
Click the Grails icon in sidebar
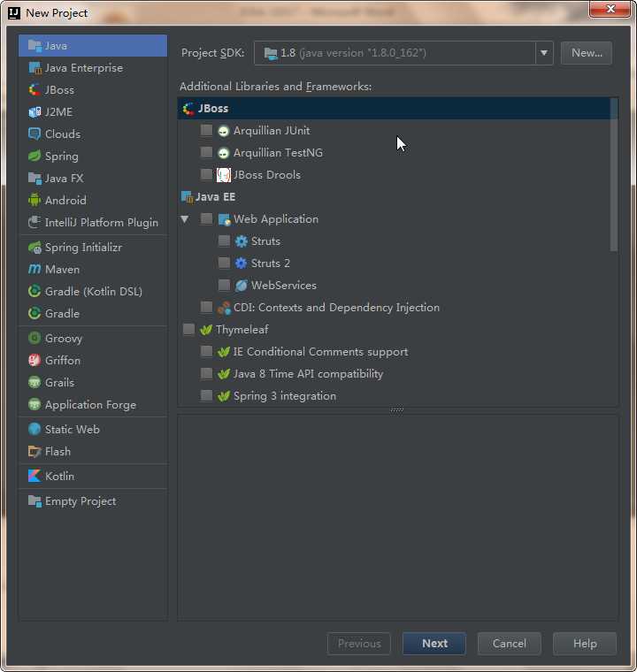click(35, 382)
